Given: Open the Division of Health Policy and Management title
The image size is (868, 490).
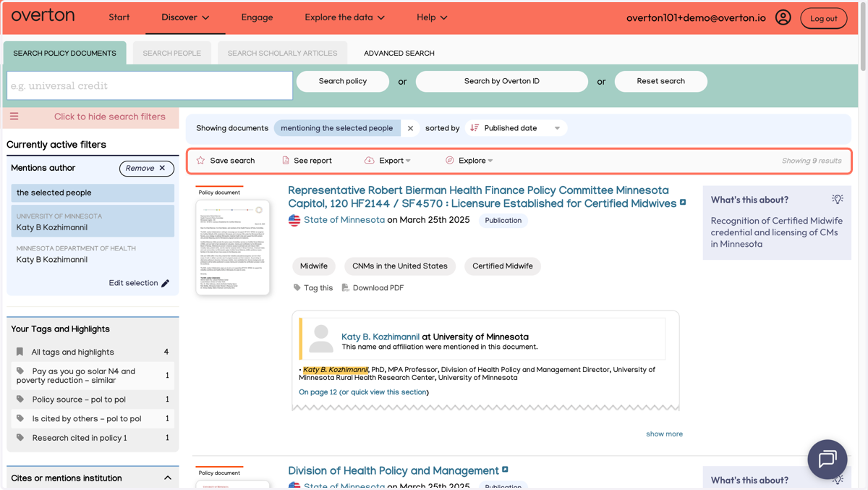Looking at the screenshot, I should tap(393, 470).
